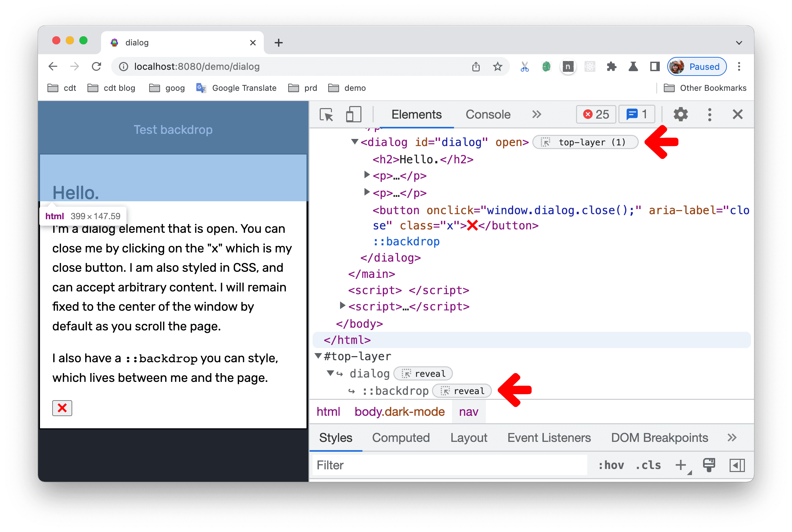Expand the script collapsed tree node
The image size is (792, 532).
342,307
